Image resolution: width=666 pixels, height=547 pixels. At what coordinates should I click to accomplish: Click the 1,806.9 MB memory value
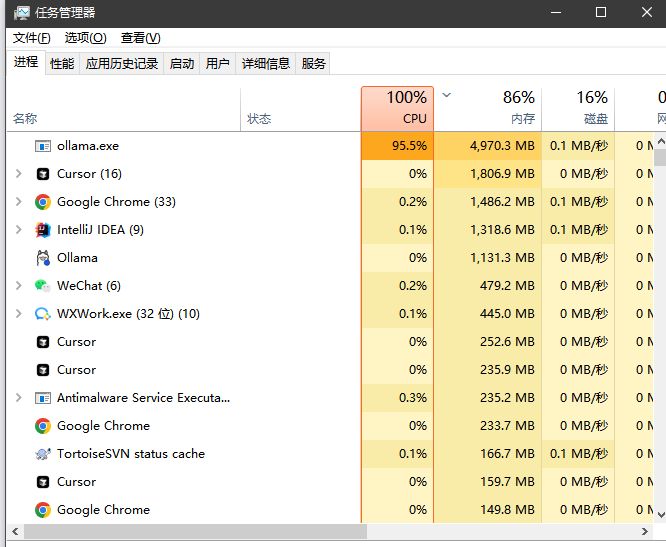(502, 174)
